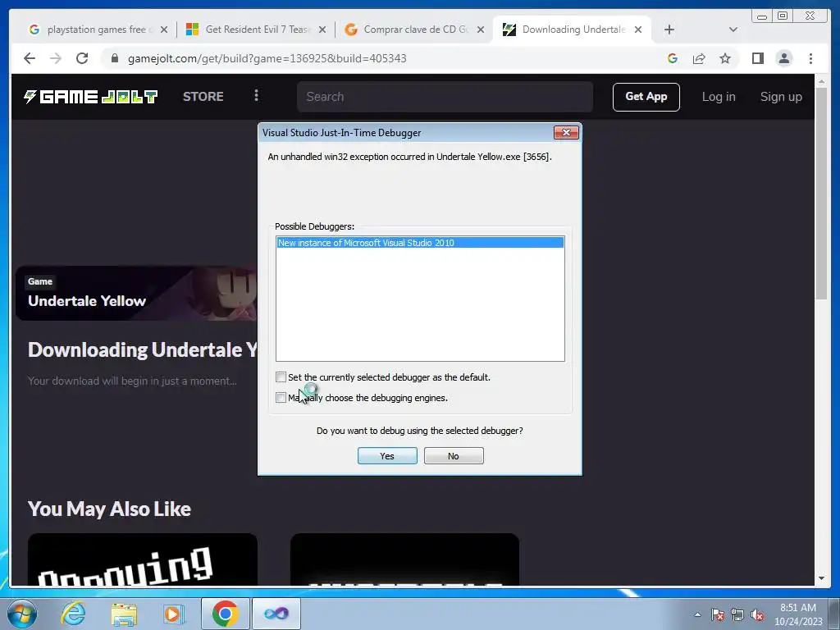Click page scrollbar up arrow
Screen dimensions: 840x630
[821, 81]
